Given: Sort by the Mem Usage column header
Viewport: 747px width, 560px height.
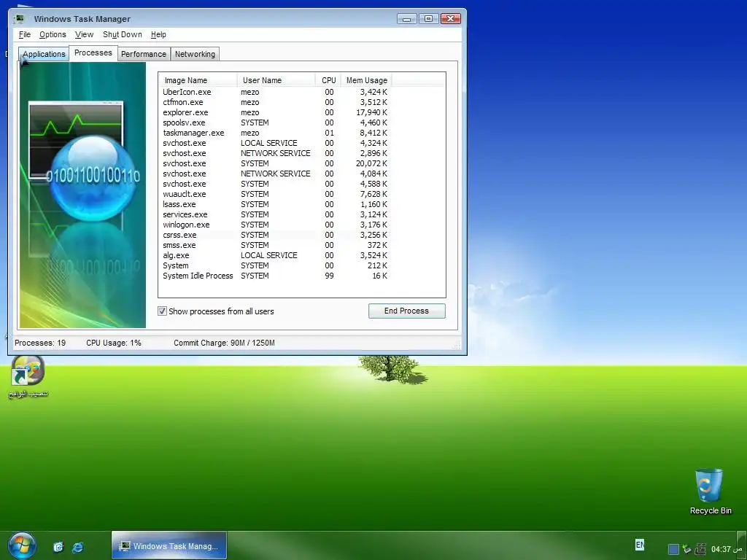Looking at the screenshot, I should click(366, 80).
